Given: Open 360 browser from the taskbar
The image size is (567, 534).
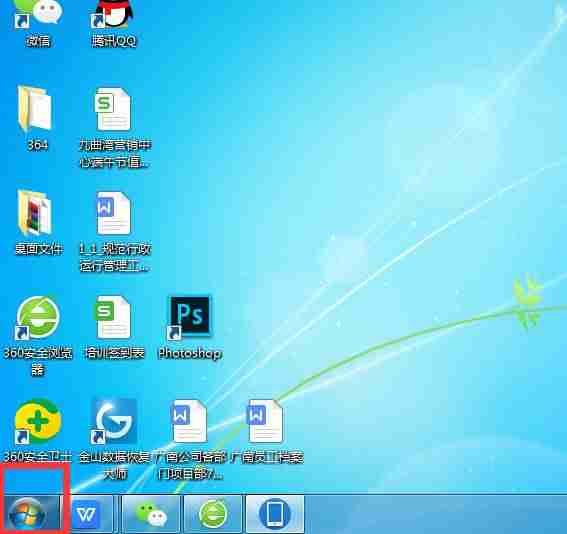Looking at the screenshot, I should pos(213,514).
